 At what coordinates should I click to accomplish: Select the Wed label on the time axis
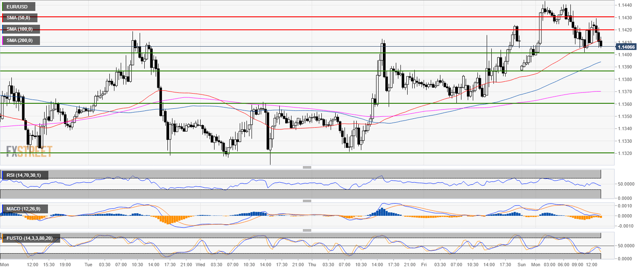click(200, 265)
